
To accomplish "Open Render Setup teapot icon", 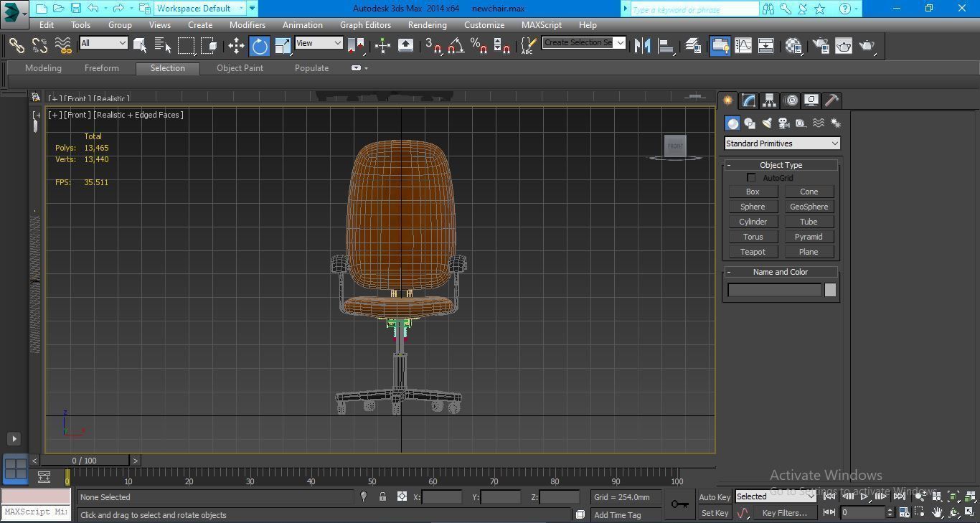I will (821, 46).
